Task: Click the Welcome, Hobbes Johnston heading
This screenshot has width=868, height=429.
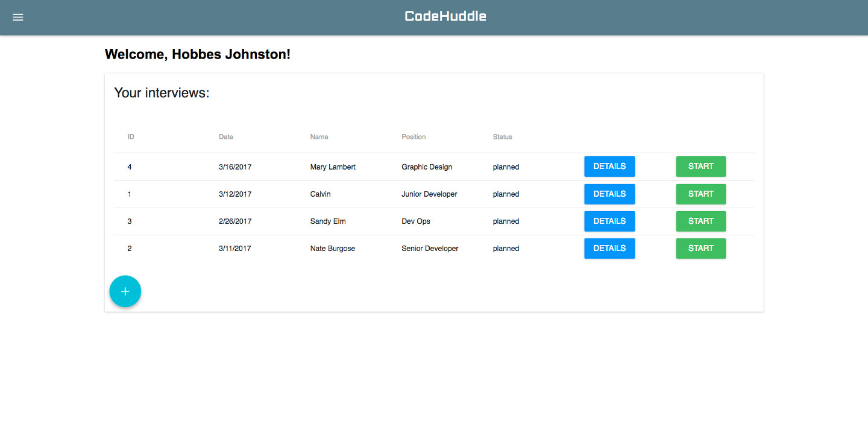Action: pyautogui.click(x=198, y=54)
